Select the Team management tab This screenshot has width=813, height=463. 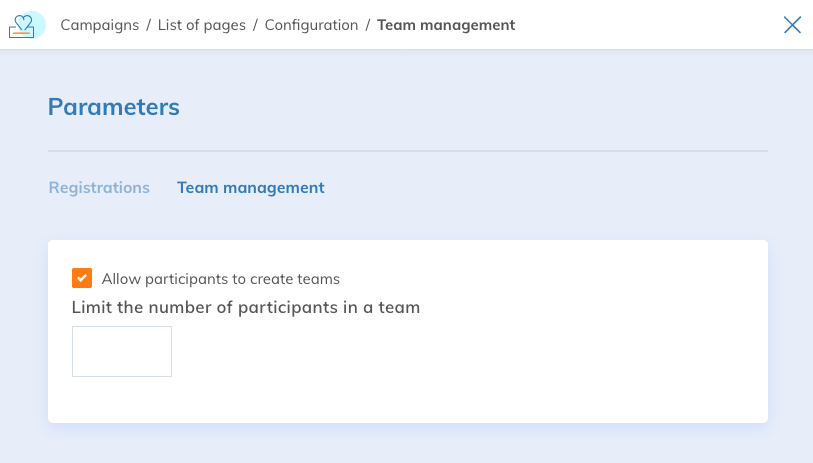[x=250, y=187]
